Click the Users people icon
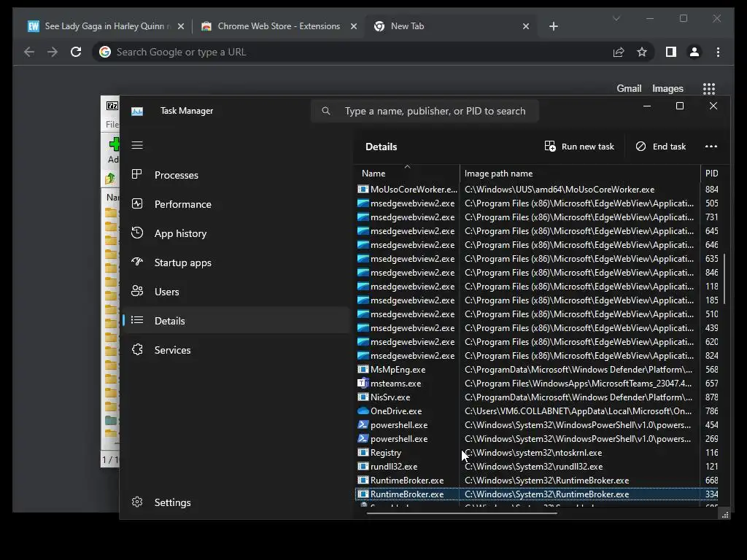 coord(137,291)
